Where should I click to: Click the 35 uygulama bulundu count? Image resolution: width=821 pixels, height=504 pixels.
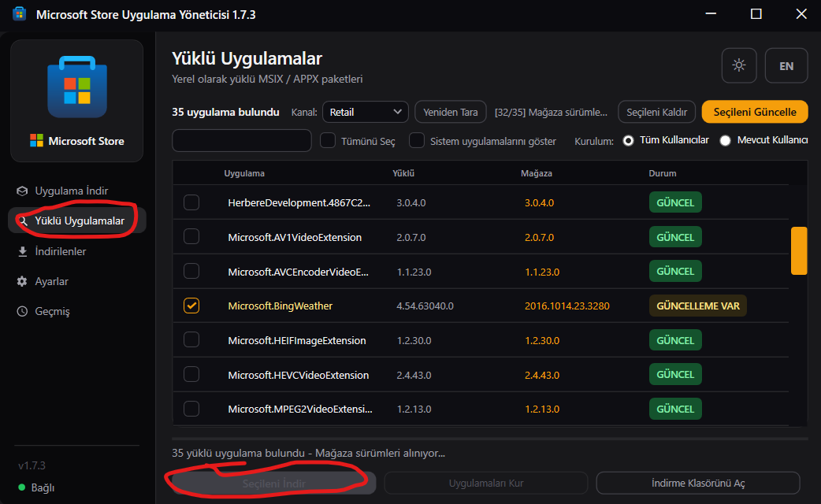(x=225, y=112)
